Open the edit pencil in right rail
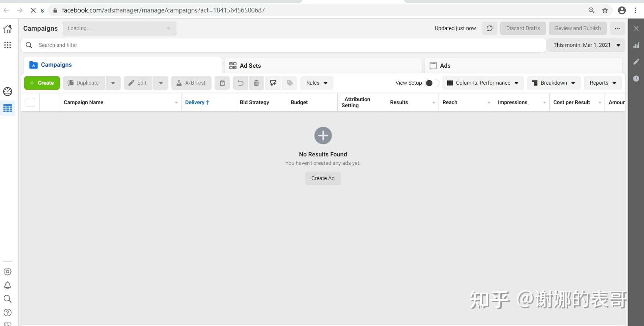 (x=636, y=62)
